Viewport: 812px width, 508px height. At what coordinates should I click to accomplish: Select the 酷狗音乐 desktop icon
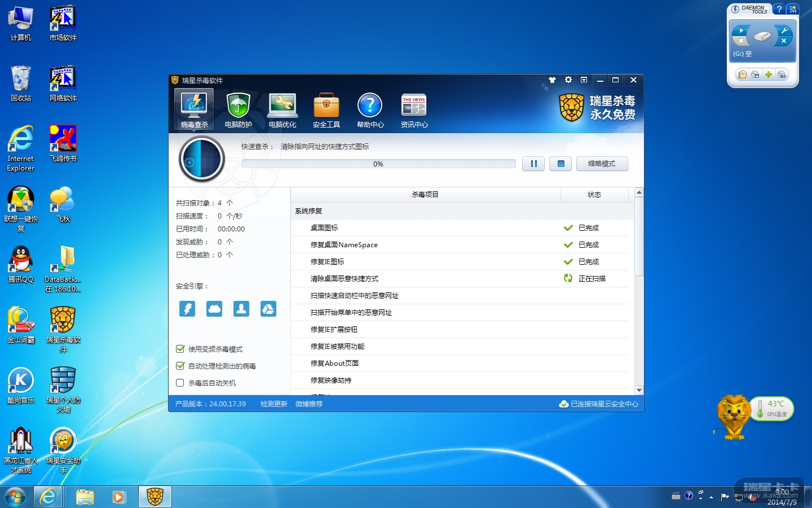(21, 386)
